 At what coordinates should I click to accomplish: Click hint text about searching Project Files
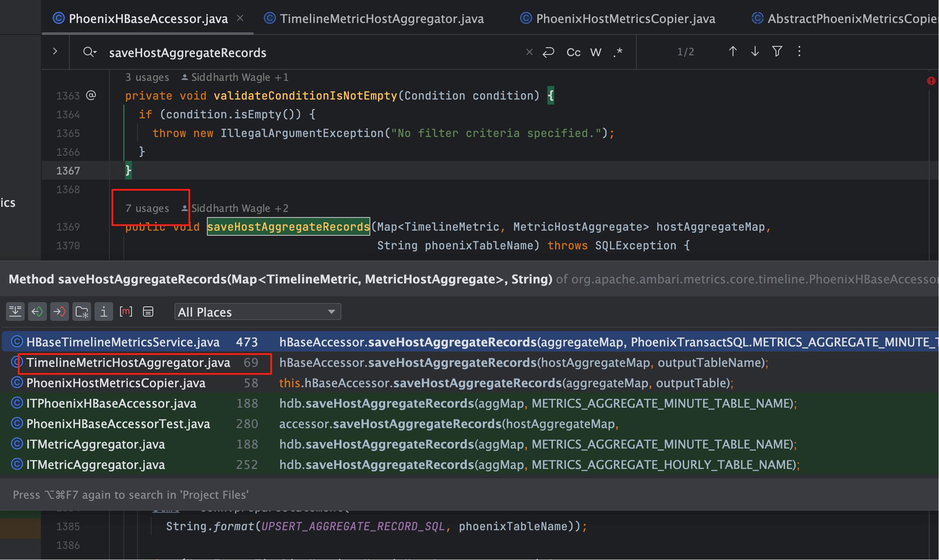(x=131, y=495)
